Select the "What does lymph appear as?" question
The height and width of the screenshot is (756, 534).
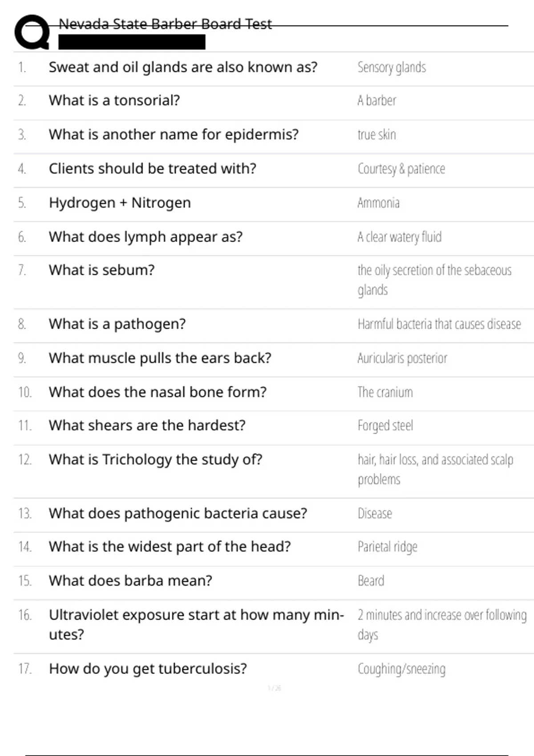coord(146,237)
